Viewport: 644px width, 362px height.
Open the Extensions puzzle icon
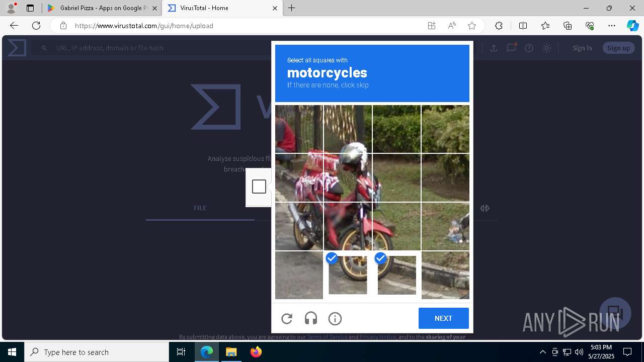click(499, 26)
